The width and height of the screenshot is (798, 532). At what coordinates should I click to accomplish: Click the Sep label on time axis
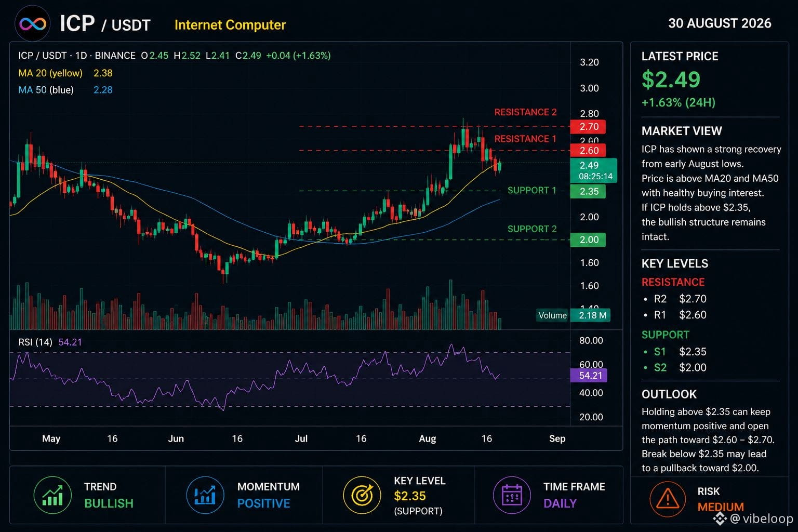pyautogui.click(x=557, y=438)
